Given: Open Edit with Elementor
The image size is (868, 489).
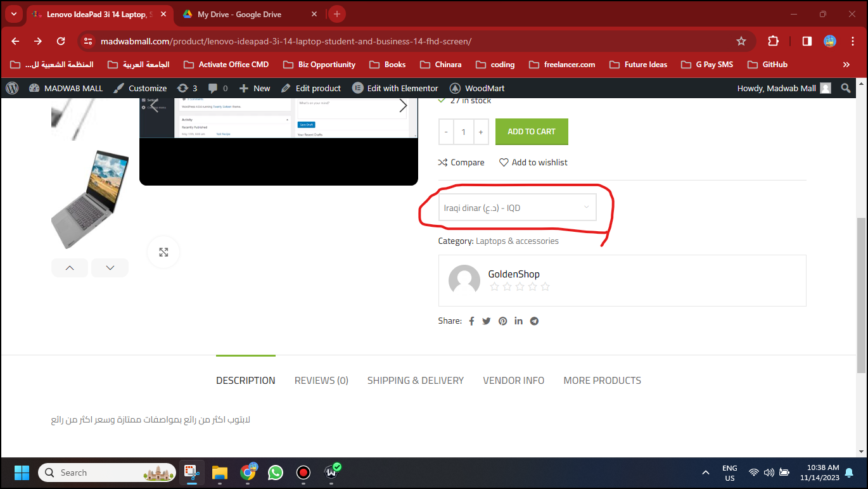Looking at the screenshot, I should pos(395,88).
